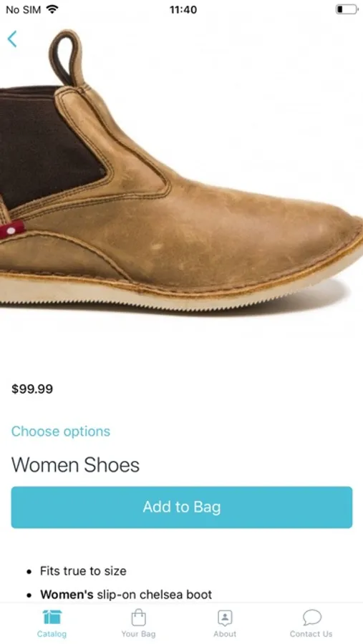363x644 pixels.
Task: Tap the back chevron arrow
Action: click(x=12, y=39)
